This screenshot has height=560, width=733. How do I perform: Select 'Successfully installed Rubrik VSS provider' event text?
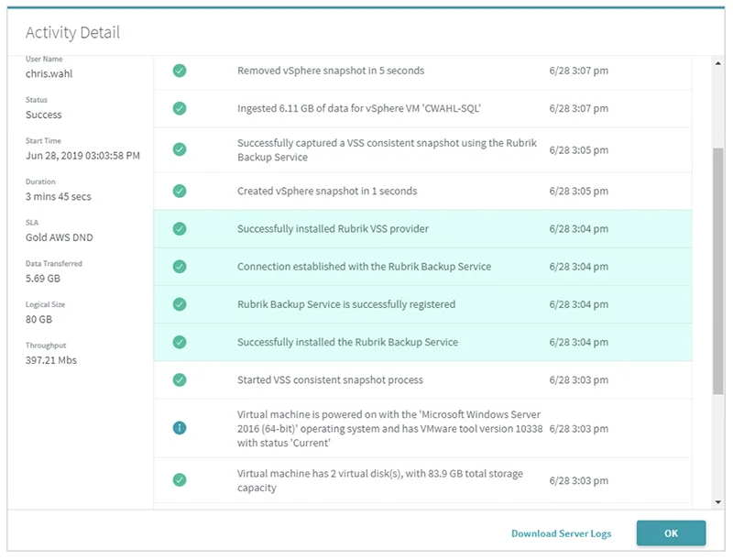point(333,229)
